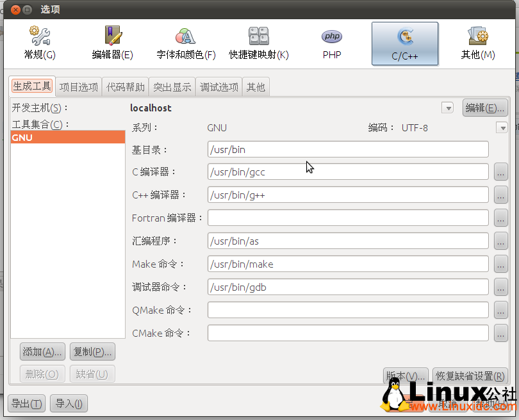
Task: Expand the localhost development host dropdown
Action: pyautogui.click(x=448, y=108)
